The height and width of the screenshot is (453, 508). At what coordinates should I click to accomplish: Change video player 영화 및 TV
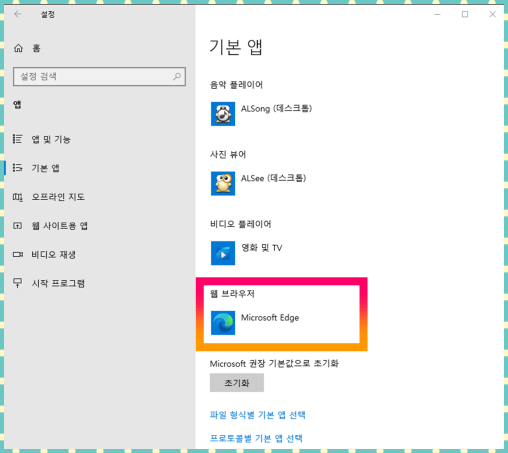[262, 248]
